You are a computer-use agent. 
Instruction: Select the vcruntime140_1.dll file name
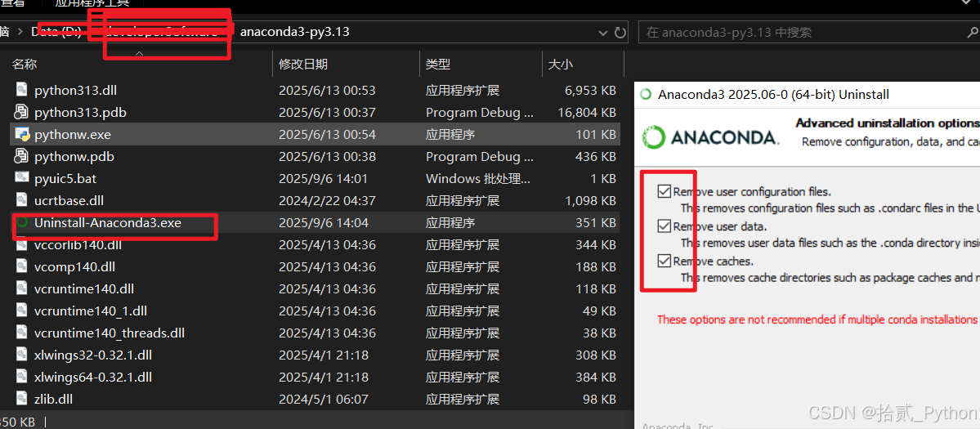(x=91, y=311)
